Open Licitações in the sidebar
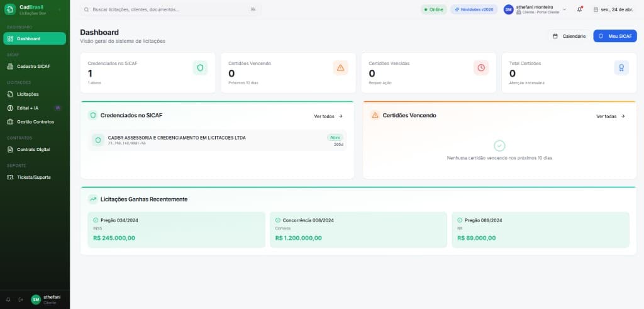Image resolution: width=644 pixels, height=309 pixels. coord(35,94)
